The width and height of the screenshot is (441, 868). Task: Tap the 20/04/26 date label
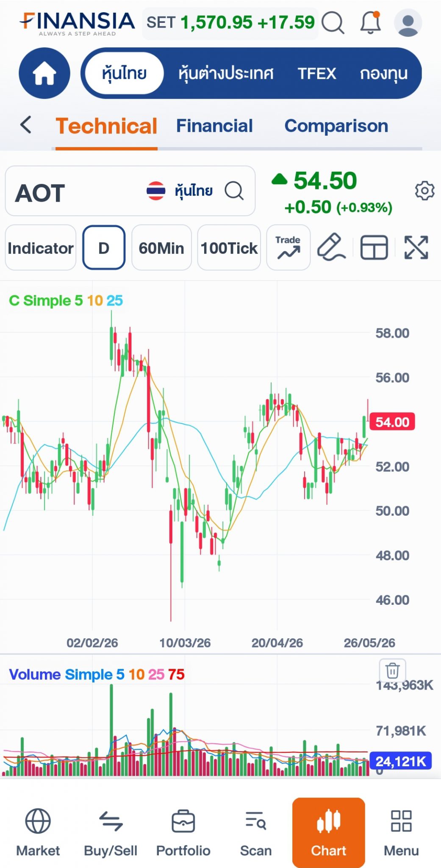[277, 643]
